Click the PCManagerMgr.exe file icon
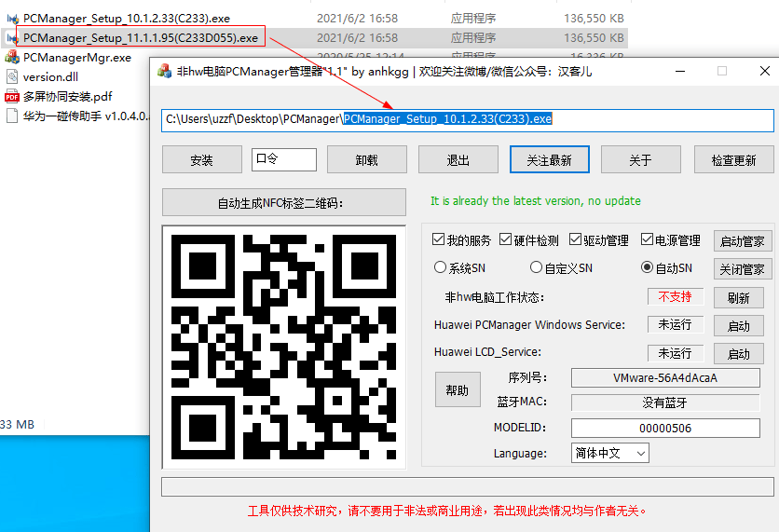779x532 pixels. pos(12,58)
